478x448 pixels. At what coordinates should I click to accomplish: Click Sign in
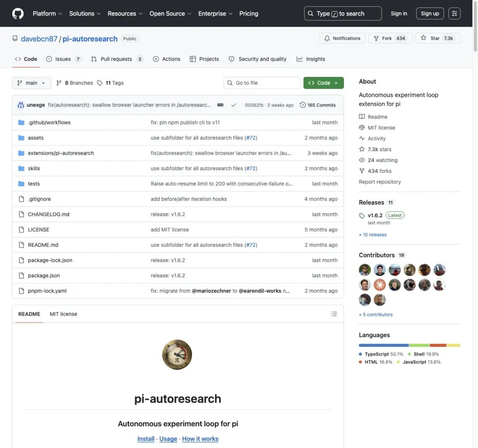pyautogui.click(x=399, y=13)
